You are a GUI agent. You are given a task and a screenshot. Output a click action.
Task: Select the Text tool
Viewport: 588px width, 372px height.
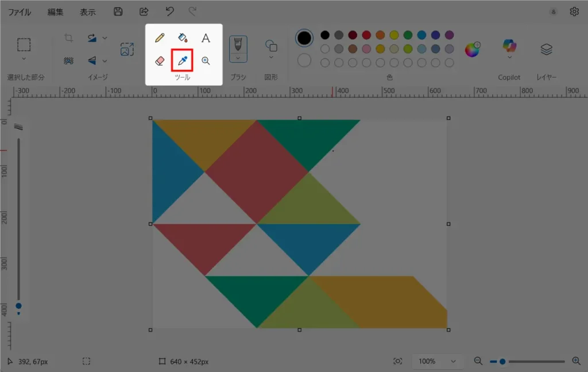click(x=206, y=38)
